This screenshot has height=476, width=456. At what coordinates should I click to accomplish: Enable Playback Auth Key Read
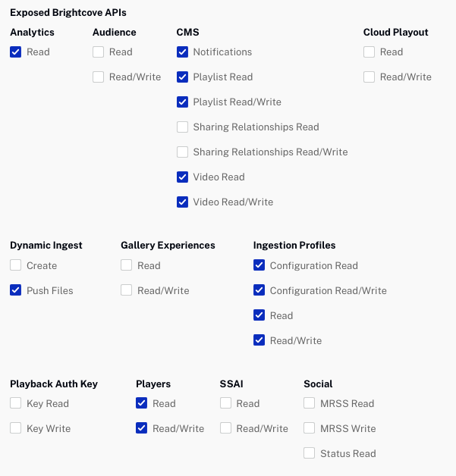point(16,404)
